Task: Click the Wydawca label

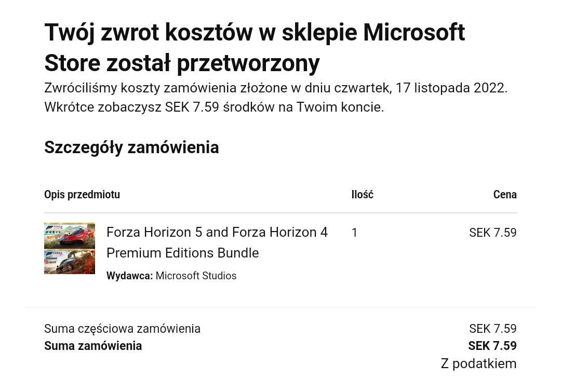Action: (x=129, y=276)
